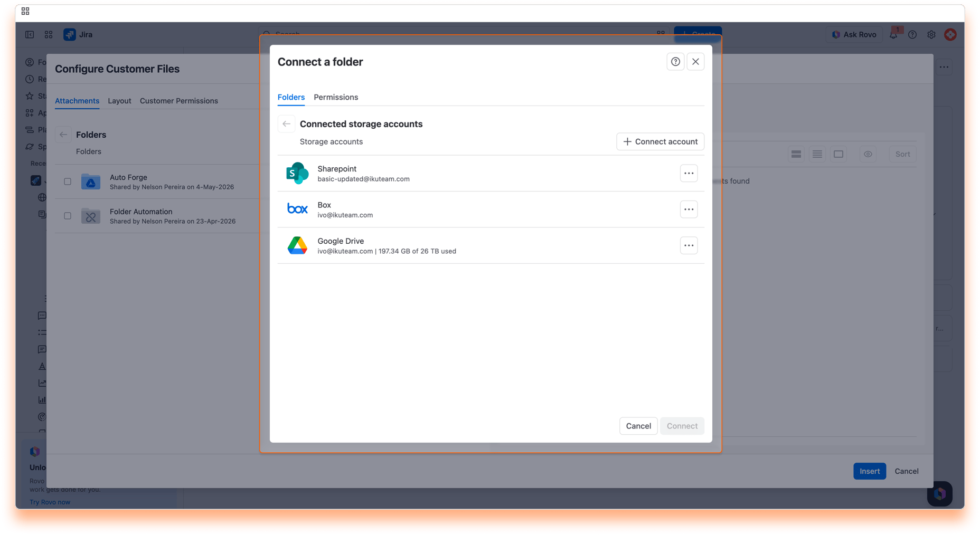The image size is (980, 535).
Task: Click Connect account button
Action: pos(660,141)
